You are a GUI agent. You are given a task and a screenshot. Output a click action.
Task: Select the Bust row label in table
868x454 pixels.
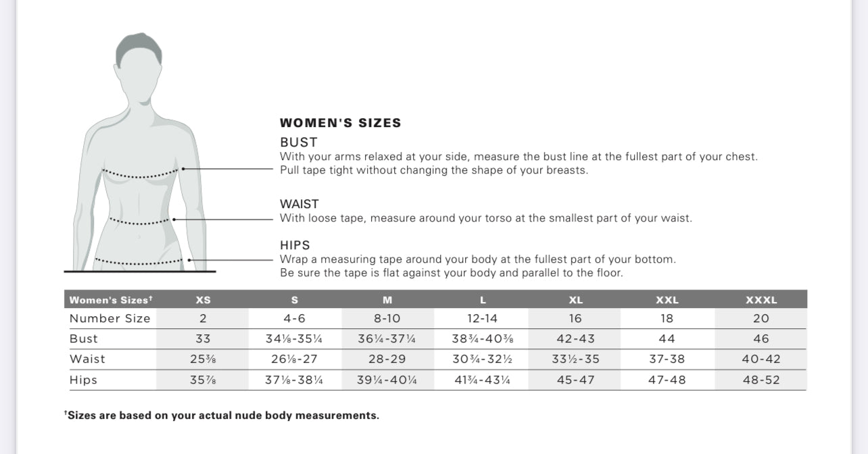point(84,338)
